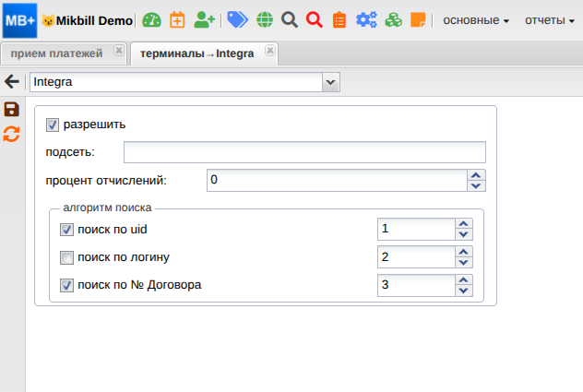Screen dimensions: 583x392
Task: Click the поиск по uid number field
Action: pos(416,229)
